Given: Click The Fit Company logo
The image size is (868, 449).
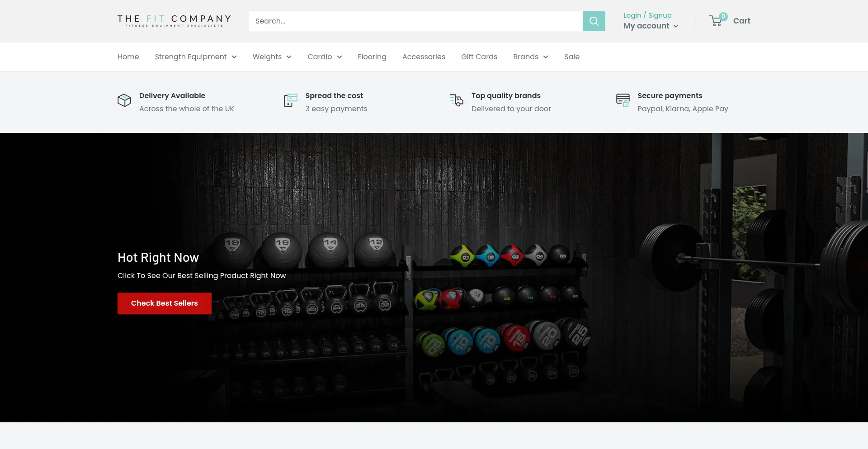Looking at the screenshot, I should pos(174,21).
